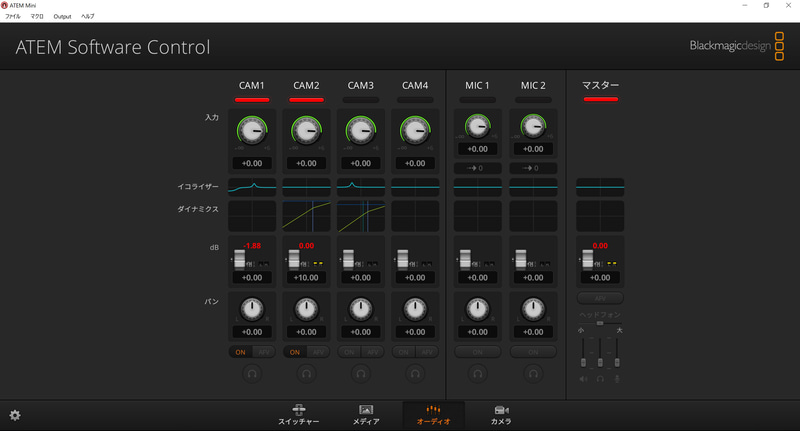Open the マクロ menu
800x431 pixels.
coord(37,16)
